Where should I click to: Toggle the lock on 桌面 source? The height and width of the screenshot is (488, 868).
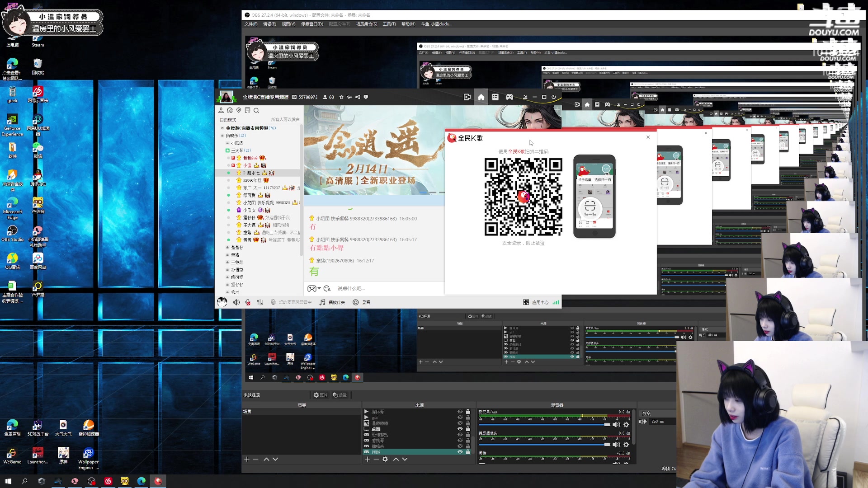point(468,429)
